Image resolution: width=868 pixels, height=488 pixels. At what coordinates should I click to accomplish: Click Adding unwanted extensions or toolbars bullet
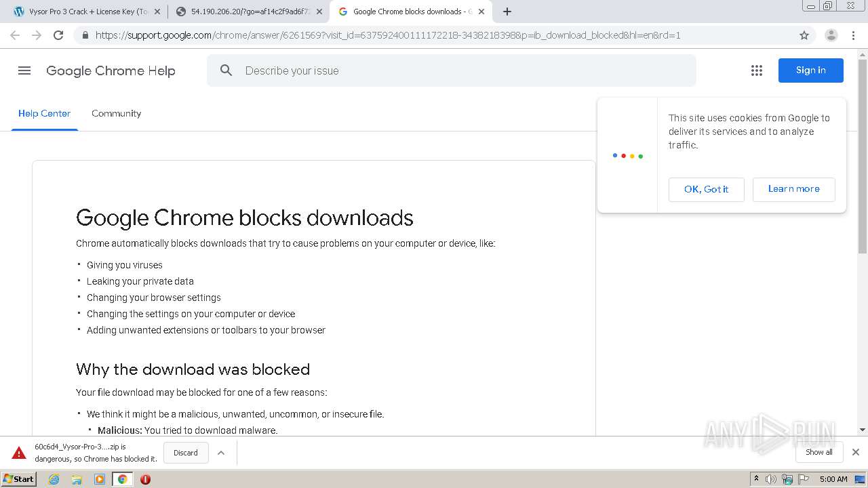206,330
